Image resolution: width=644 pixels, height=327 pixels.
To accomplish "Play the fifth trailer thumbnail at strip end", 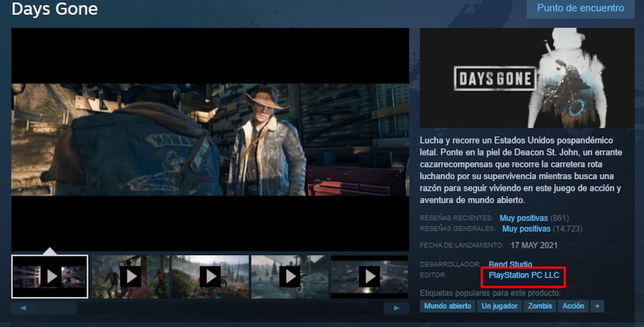I will tap(370, 277).
